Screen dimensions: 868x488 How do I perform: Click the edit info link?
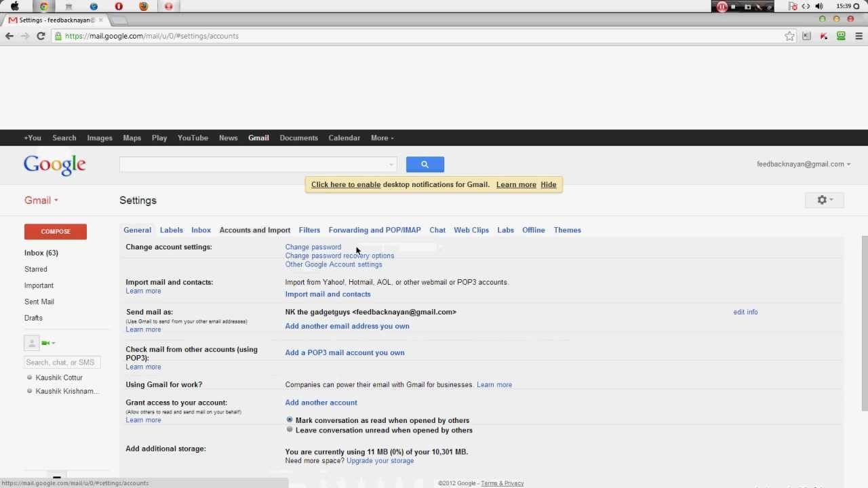745,312
